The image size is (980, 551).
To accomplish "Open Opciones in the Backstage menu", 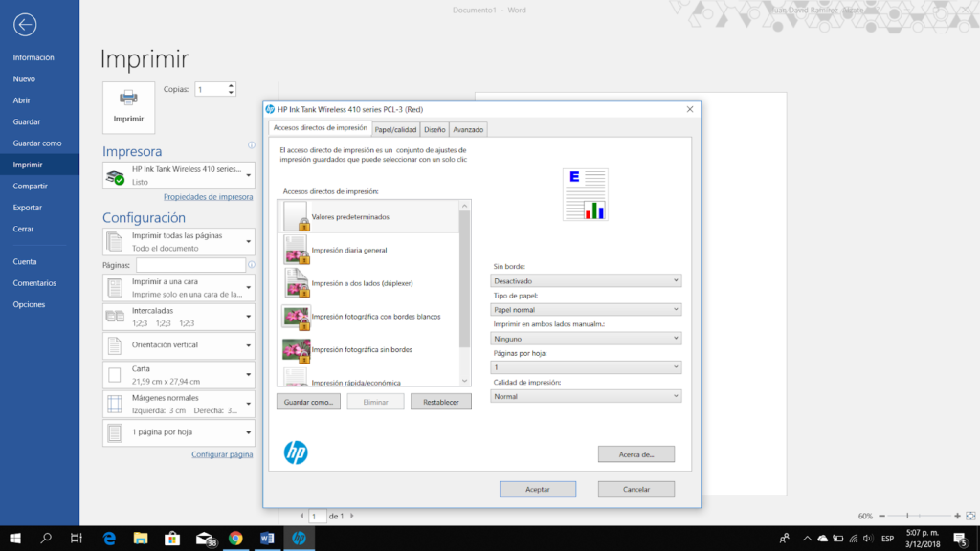I will point(29,304).
